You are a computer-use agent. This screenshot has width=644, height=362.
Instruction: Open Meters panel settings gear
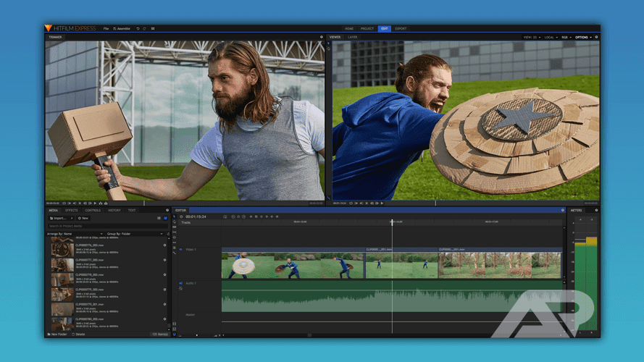click(x=596, y=210)
